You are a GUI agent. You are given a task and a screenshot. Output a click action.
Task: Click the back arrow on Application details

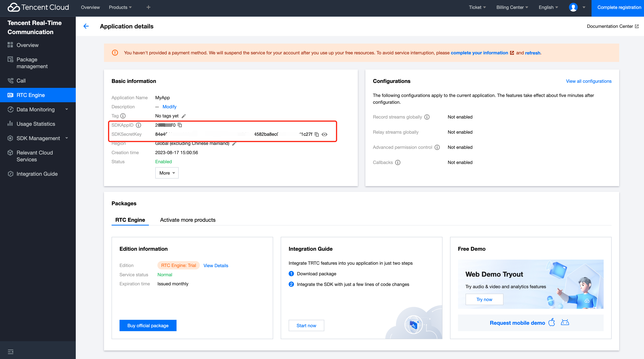point(86,26)
